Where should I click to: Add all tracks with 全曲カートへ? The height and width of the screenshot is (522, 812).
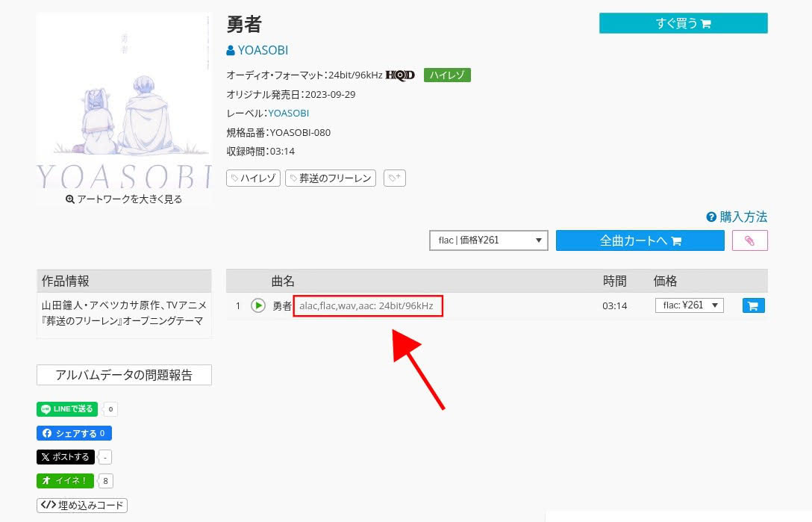(640, 240)
